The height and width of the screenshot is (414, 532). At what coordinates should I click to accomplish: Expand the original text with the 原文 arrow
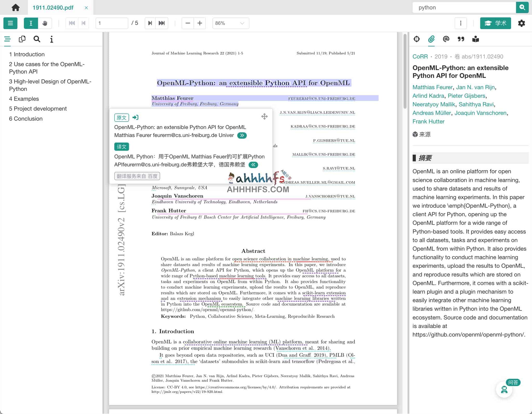pyautogui.click(x=242, y=135)
